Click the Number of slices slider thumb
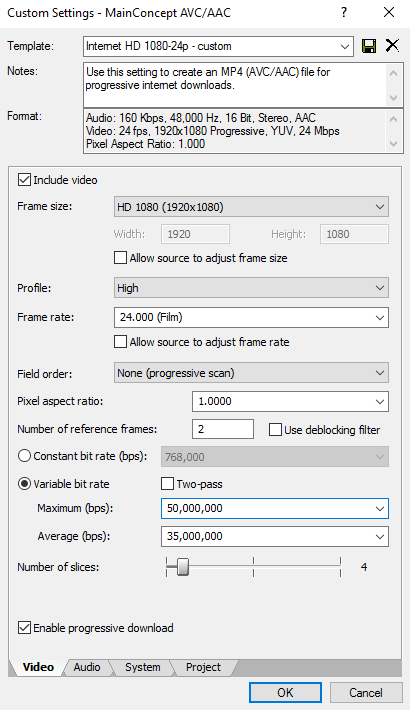Screen dimensions: 410x710 [x=183, y=566]
